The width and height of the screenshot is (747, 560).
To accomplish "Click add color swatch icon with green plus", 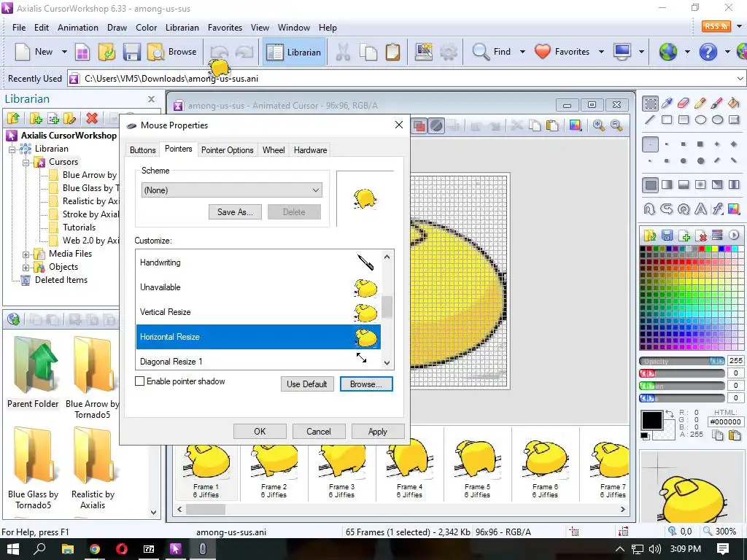I will tap(684, 236).
